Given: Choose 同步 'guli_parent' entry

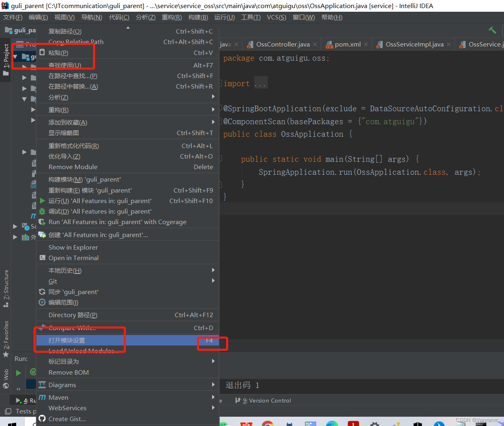Looking at the screenshot, I should pyautogui.click(x=127, y=292).
